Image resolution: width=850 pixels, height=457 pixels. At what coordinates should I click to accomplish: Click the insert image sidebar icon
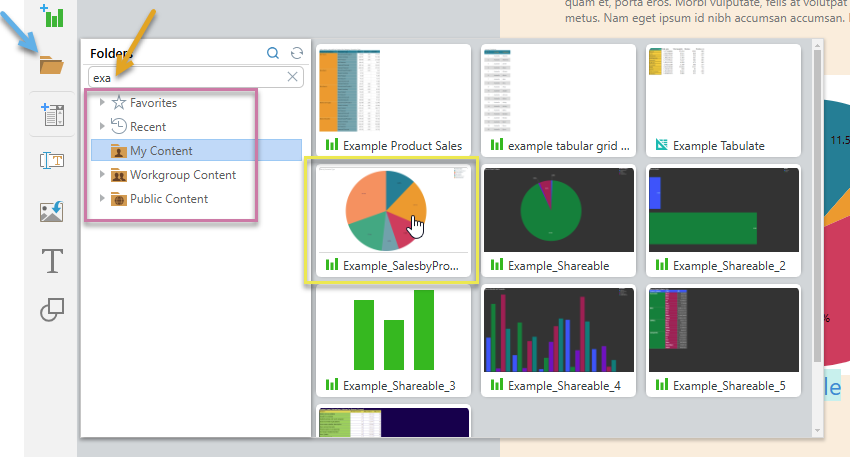pos(51,211)
